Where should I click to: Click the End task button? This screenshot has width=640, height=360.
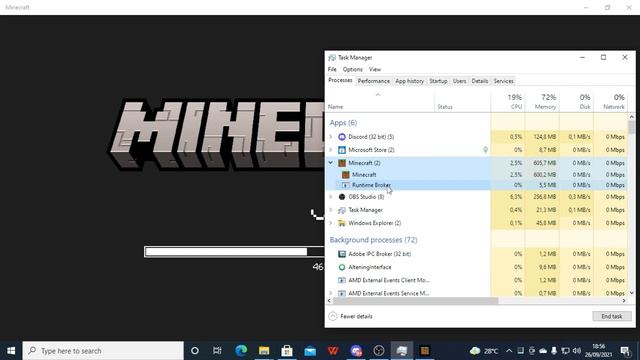[x=611, y=316]
